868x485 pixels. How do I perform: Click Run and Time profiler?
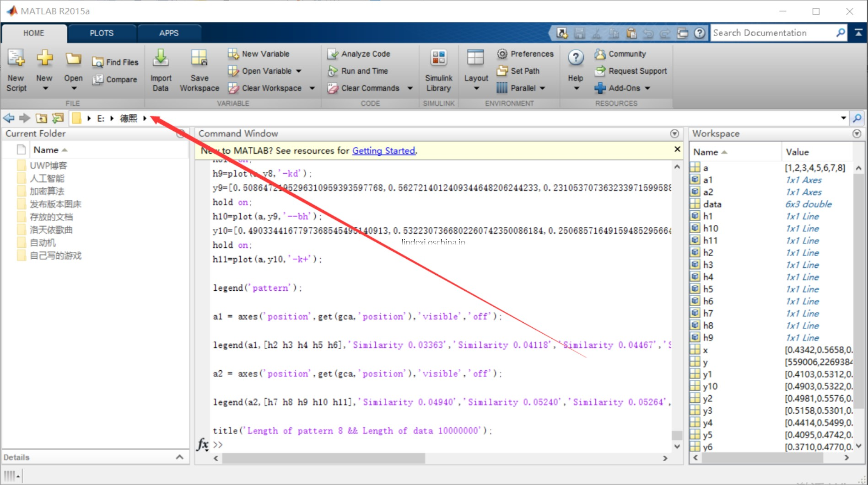[x=358, y=71]
